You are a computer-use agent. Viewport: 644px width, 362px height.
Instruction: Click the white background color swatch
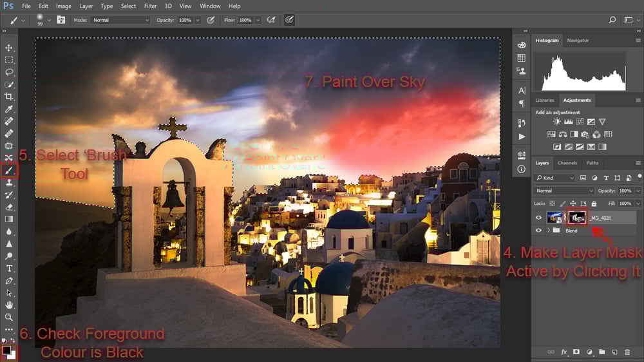point(13,356)
